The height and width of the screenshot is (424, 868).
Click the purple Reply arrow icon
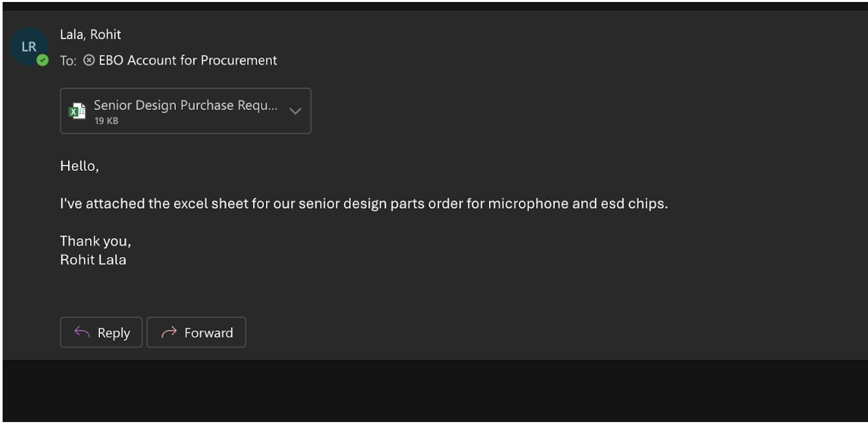click(82, 332)
